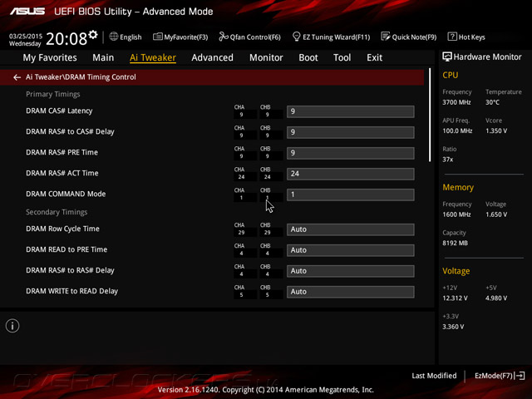The width and height of the screenshot is (532, 399).
Task: Click the DRAM READ to PRE Time label
Action: coord(66,249)
